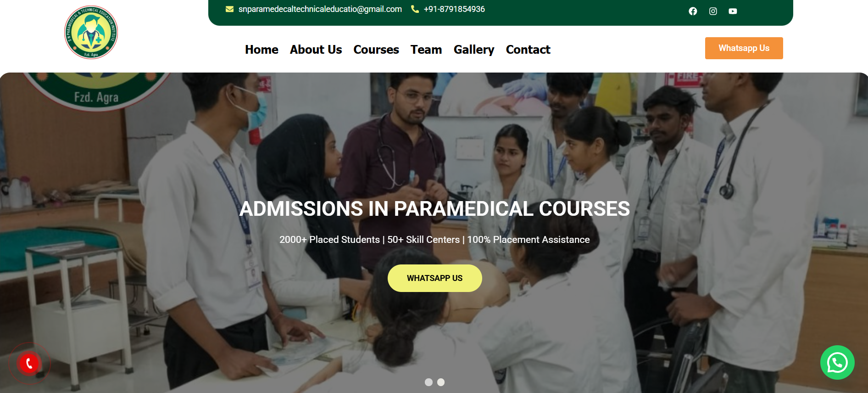The height and width of the screenshot is (393, 868).
Task: Select the first slider pagination dot
Action: coord(428,382)
